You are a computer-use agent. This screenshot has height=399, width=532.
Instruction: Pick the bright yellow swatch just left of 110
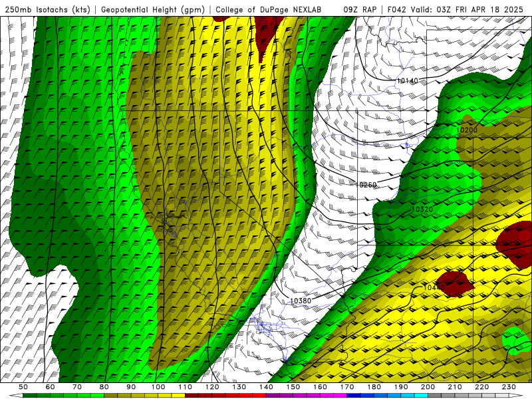(x=178, y=395)
